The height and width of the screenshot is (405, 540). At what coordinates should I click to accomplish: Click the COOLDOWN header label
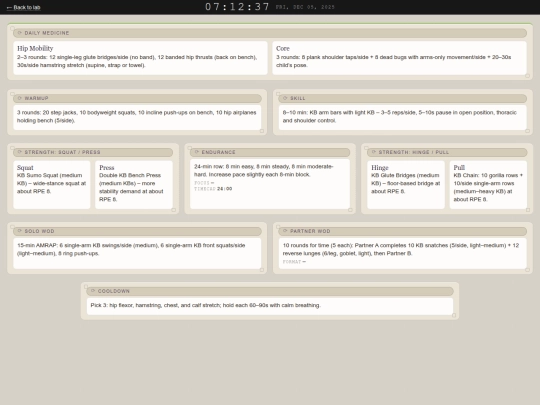[114, 291]
